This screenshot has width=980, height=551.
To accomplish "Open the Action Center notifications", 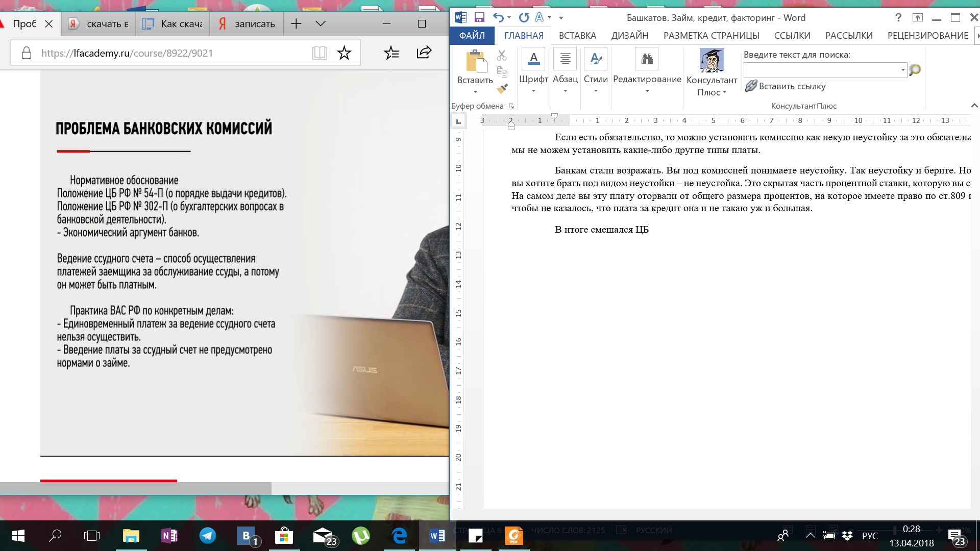I will [x=956, y=536].
